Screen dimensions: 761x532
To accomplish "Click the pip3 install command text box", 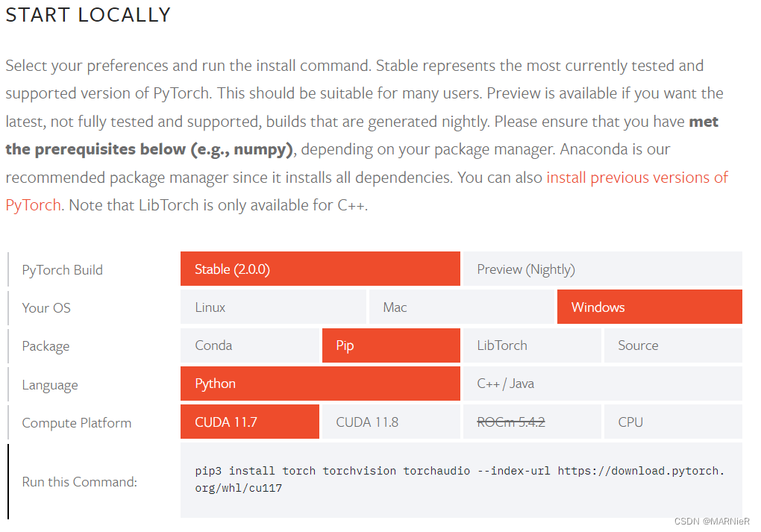I will tap(461, 480).
